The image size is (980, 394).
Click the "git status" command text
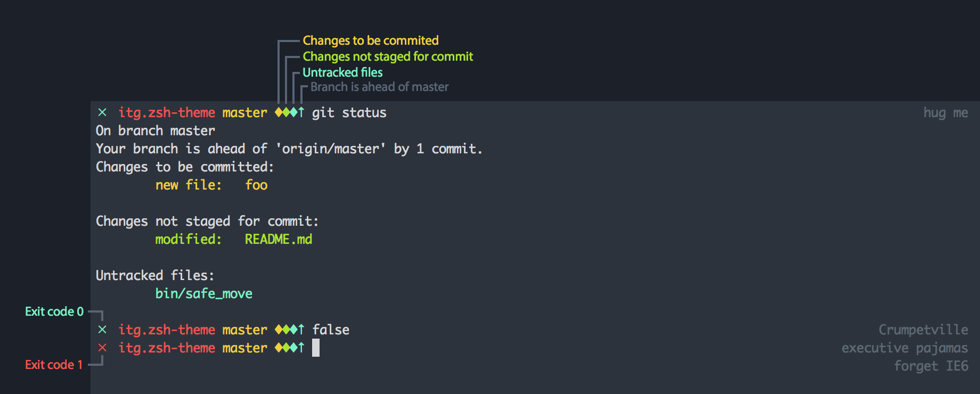coord(349,112)
